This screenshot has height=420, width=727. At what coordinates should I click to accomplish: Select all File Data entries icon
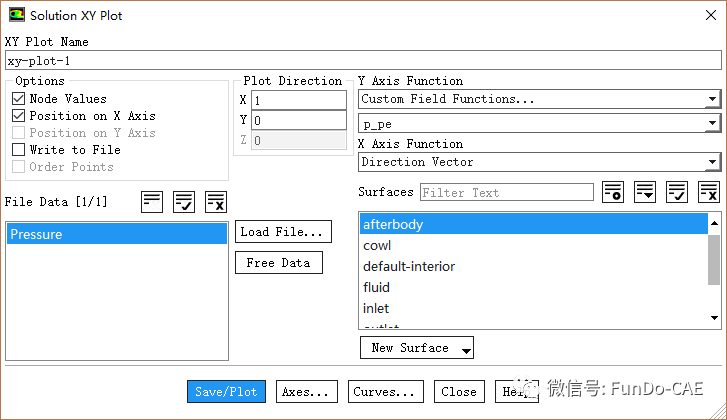(x=184, y=201)
